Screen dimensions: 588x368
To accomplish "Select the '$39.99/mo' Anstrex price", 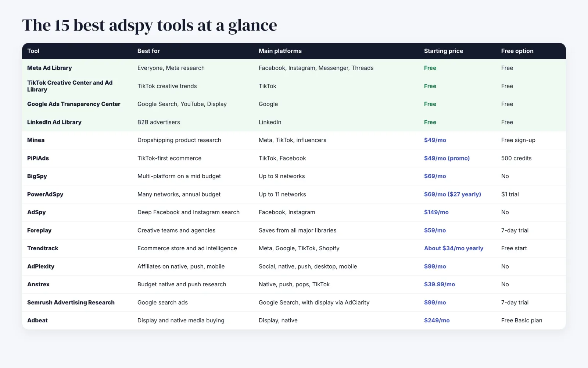I will coord(440,284).
